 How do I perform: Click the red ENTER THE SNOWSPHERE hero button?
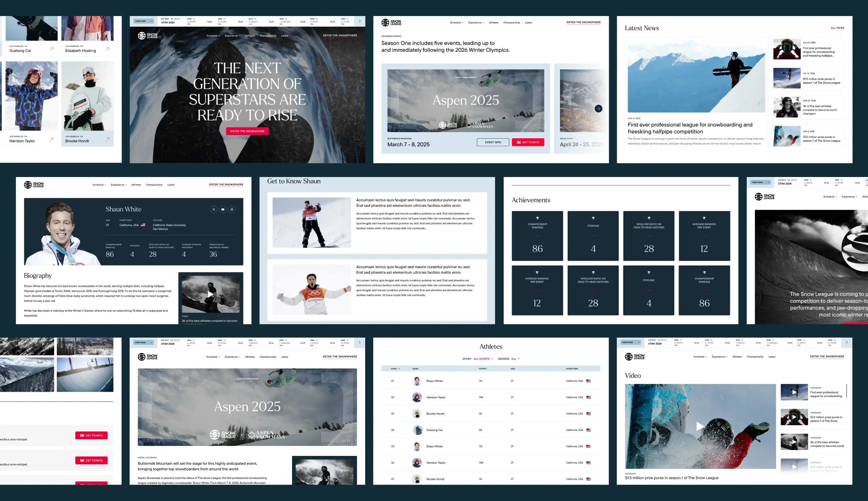(248, 131)
